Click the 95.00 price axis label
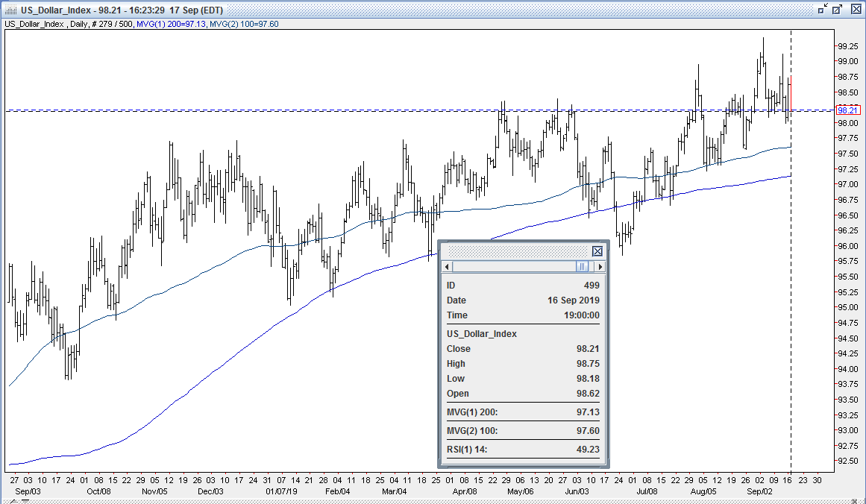The width and height of the screenshot is (866, 504). [848, 307]
